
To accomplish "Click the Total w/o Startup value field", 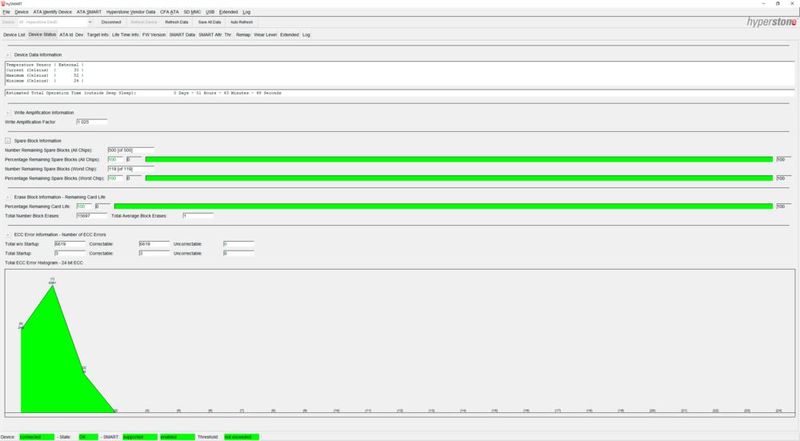I will [x=70, y=244].
